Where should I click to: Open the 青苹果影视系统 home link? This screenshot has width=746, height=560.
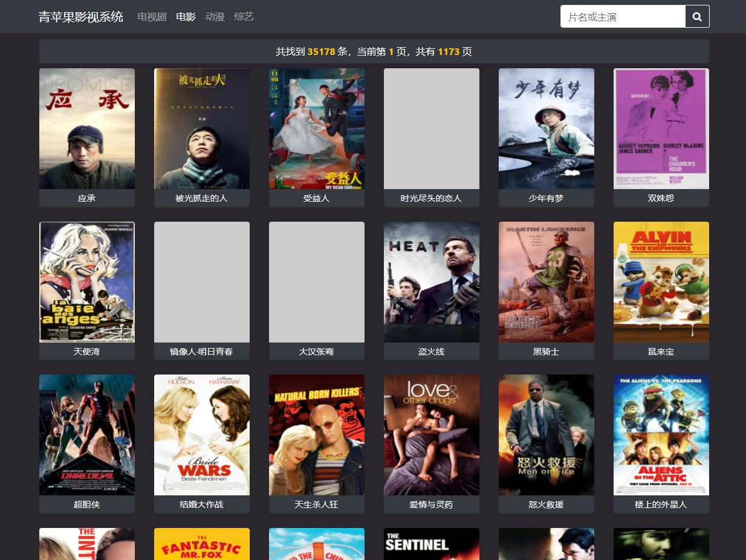point(81,17)
